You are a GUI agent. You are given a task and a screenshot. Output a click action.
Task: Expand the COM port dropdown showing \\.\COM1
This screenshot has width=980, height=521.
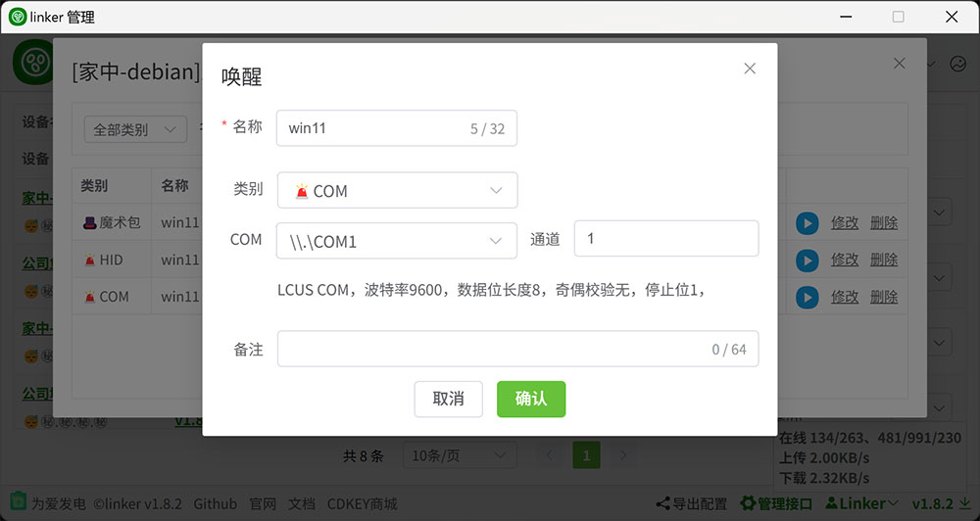tap(397, 240)
